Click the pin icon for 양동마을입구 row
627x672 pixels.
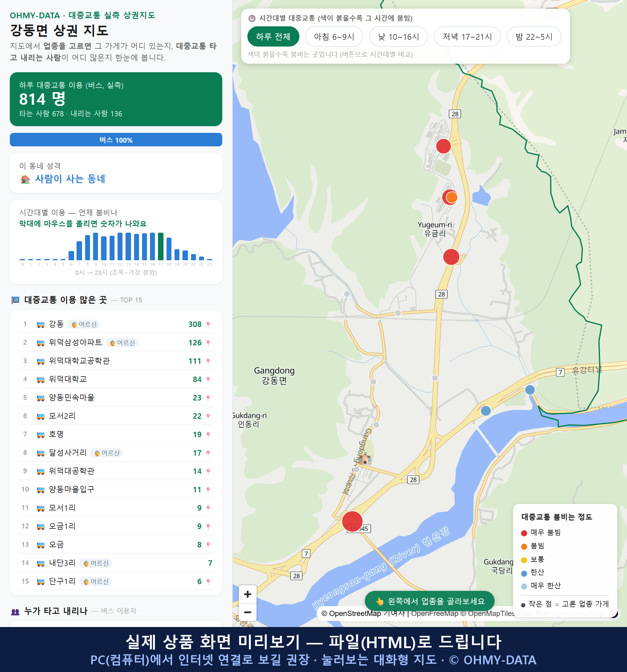point(208,490)
